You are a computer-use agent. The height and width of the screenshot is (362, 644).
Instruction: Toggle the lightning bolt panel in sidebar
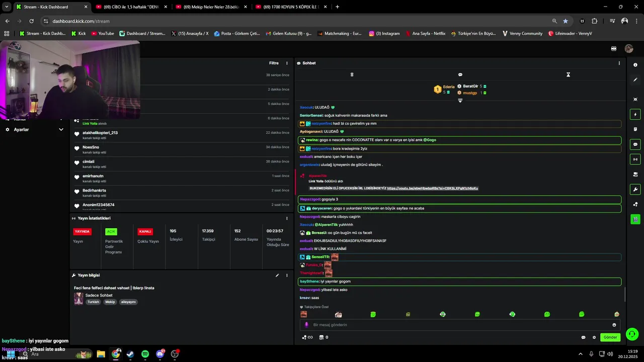click(635, 115)
